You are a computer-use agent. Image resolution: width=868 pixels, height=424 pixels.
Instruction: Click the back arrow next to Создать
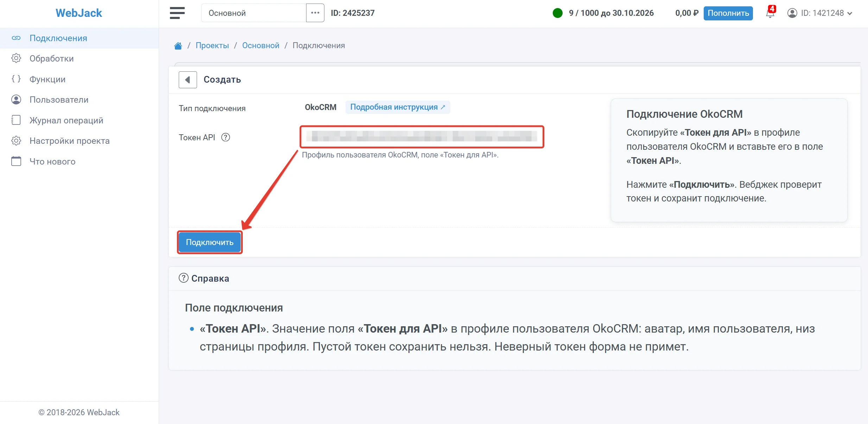(x=188, y=79)
